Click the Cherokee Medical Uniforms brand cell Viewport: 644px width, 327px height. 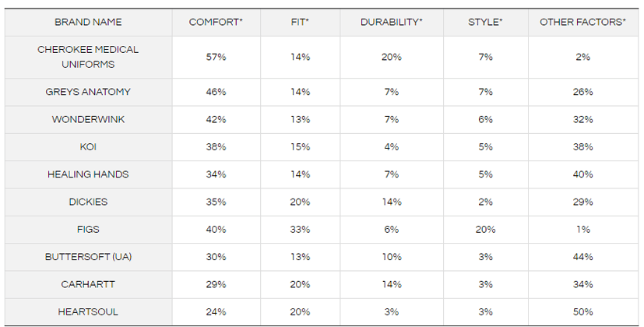click(x=88, y=57)
